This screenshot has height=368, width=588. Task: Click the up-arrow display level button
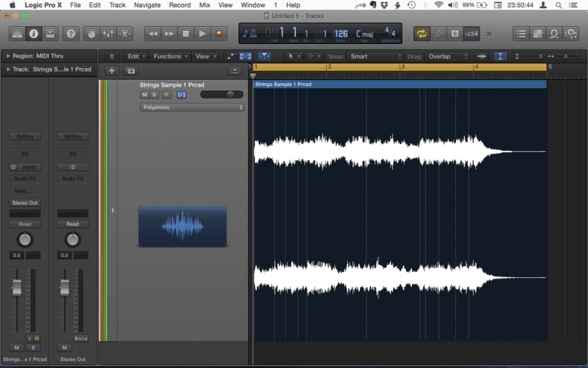point(111,56)
